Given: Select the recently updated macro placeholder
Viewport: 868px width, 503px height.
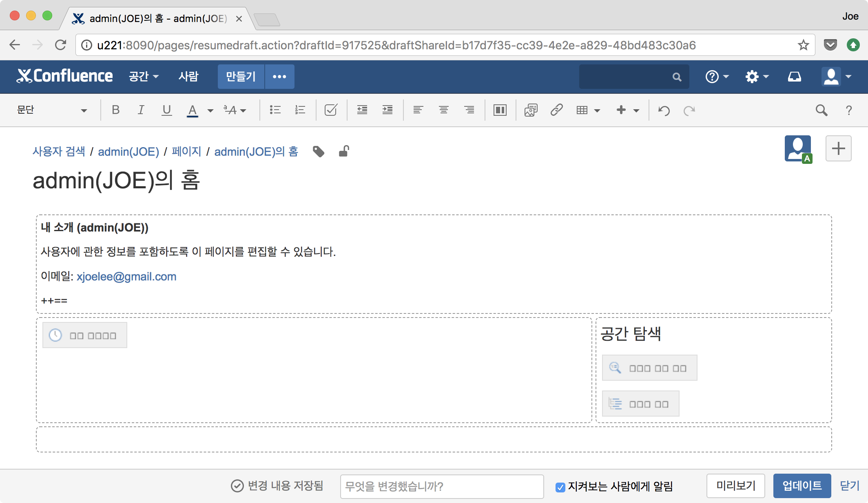Looking at the screenshot, I should click(x=85, y=335).
